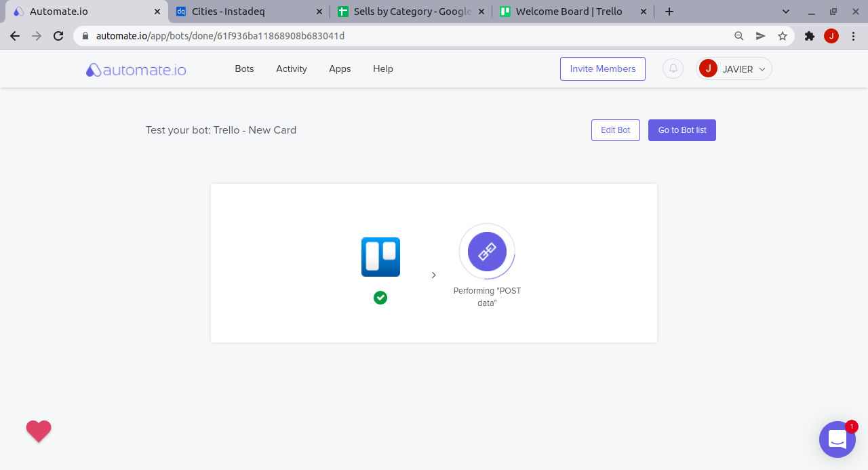Click the zoom magnifier in address bar
Viewport: 868px width, 470px height.
[739, 36]
